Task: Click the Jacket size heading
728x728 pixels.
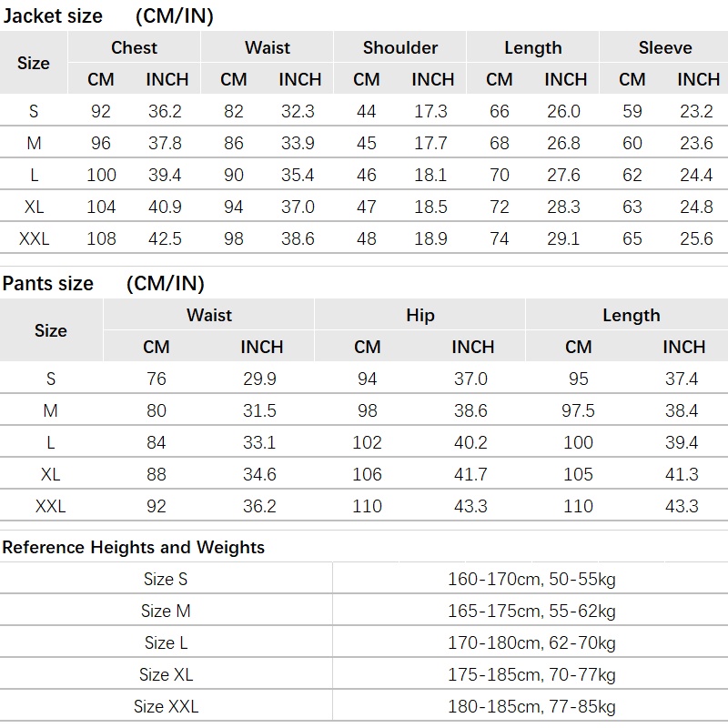Action: pyautogui.click(x=53, y=16)
